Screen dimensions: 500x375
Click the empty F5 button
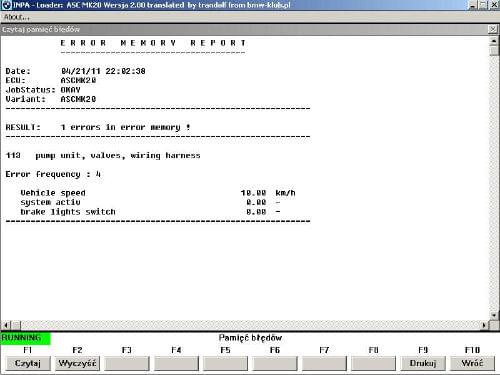click(225, 363)
